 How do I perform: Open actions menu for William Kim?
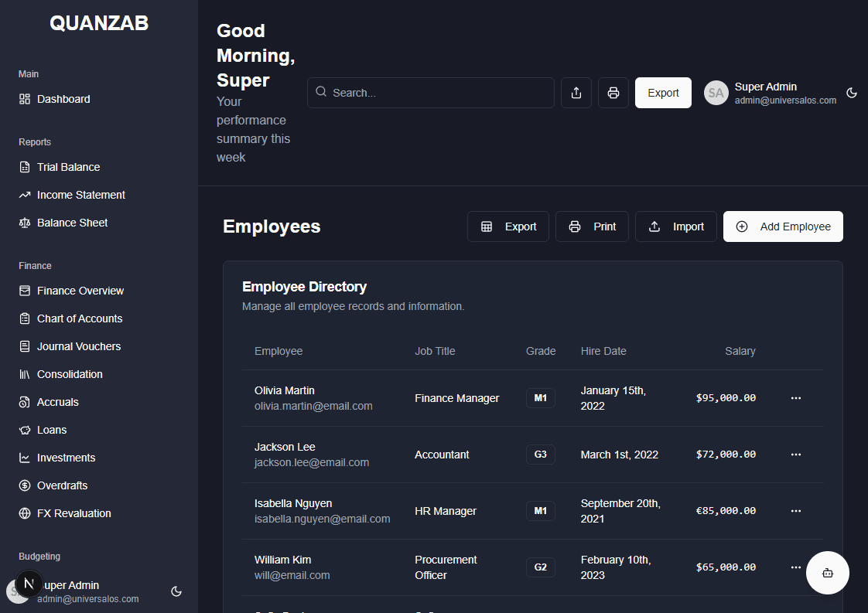796,567
